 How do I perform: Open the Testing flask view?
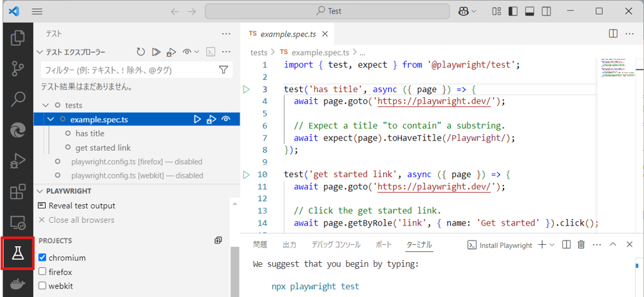pyautogui.click(x=17, y=254)
